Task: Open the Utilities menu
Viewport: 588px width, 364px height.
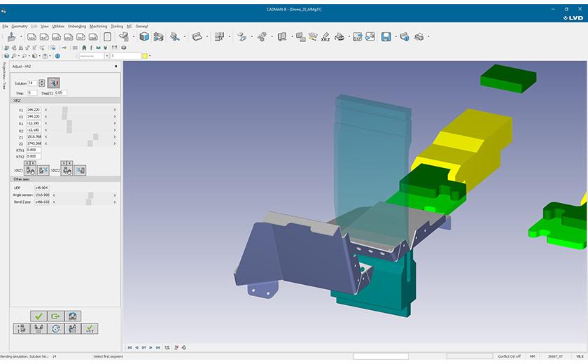Action: [x=58, y=26]
